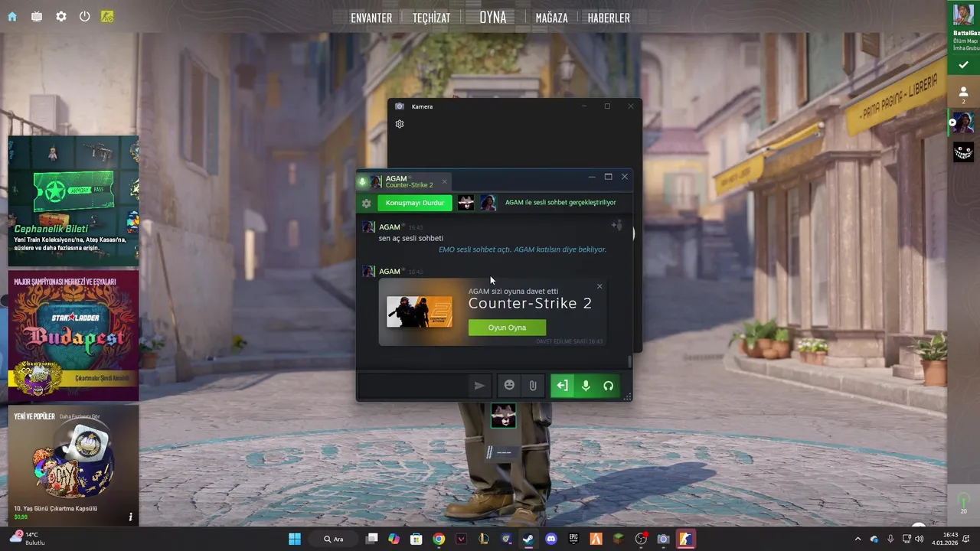Open the Windows Start menu
The height and width of the screenshot is (551, 980).
295,539
